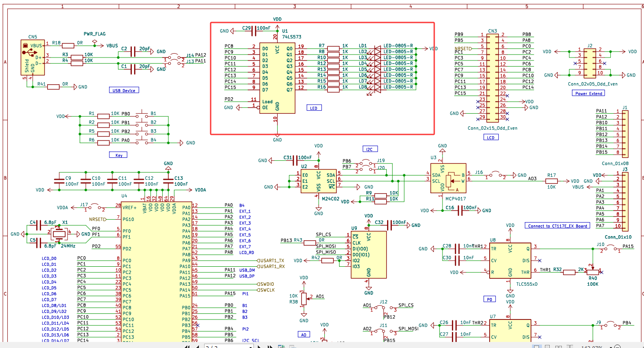The height and width of the screenshot is (348, 644).
Task: Click the C13 capacitor reference
Action: 178,178
